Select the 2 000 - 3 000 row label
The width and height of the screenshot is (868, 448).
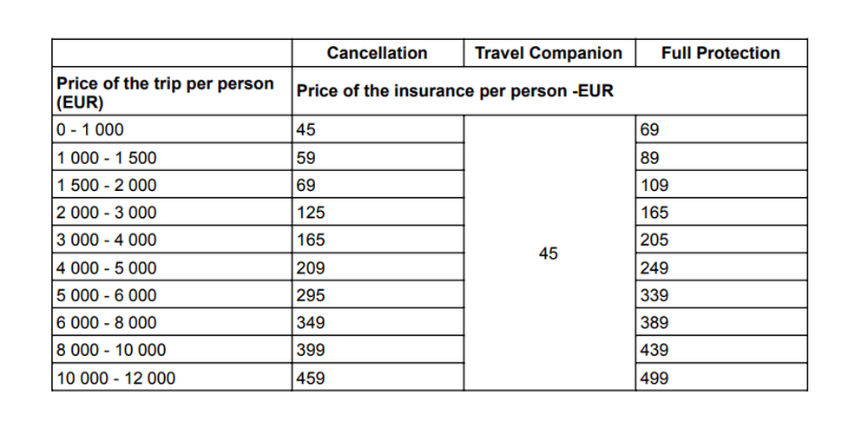106,213
